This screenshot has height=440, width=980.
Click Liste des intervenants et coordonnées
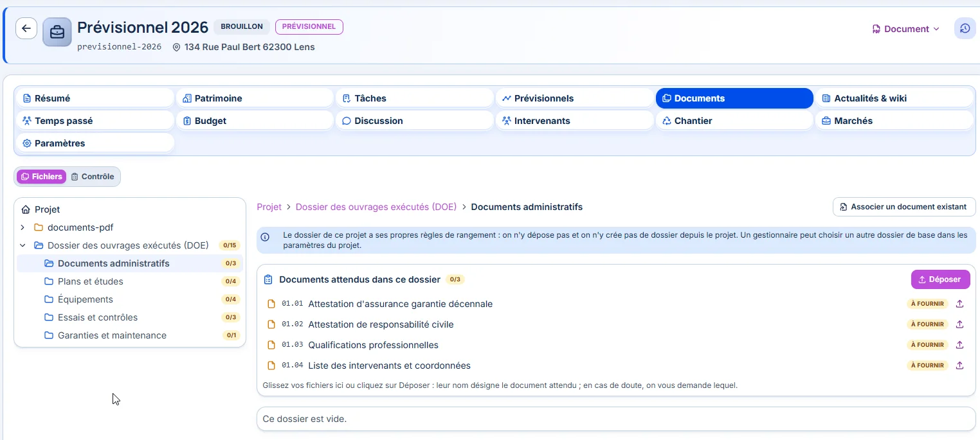pos(390,365)
